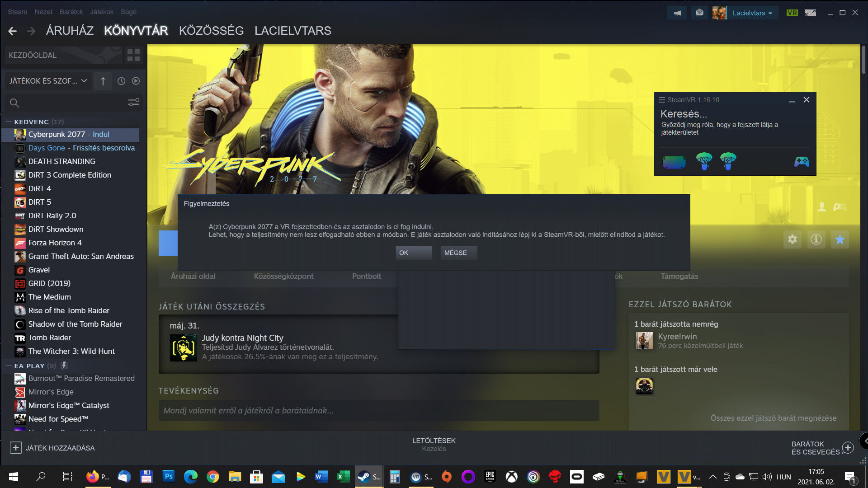
Task: Open the Barátok menu
Action: point(71,12)
